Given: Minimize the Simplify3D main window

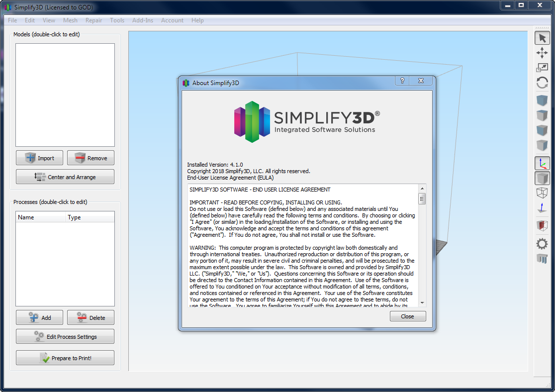Looking at the screenshot, I should coord(508,5).
